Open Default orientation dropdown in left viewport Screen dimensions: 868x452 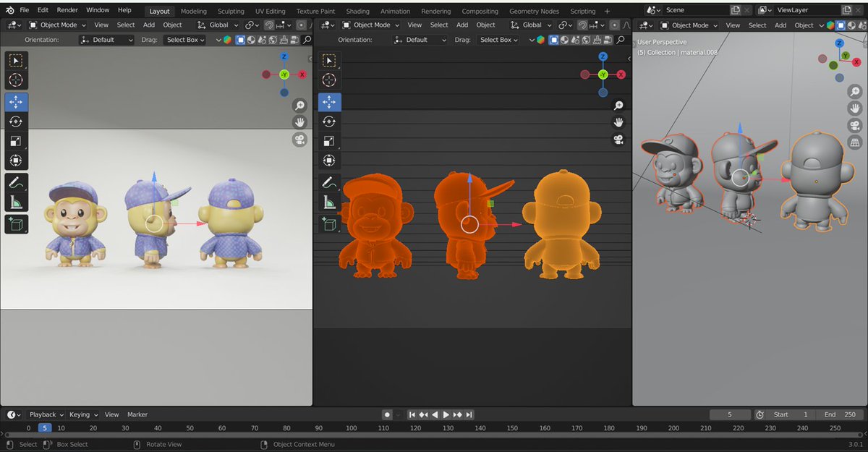click(107, 40)
